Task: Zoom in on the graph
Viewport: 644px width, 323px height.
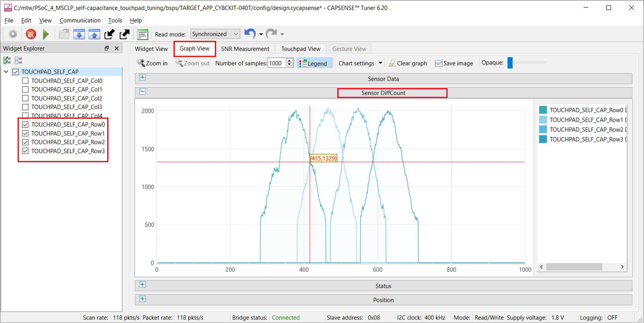Action: [x=152, y=63]
